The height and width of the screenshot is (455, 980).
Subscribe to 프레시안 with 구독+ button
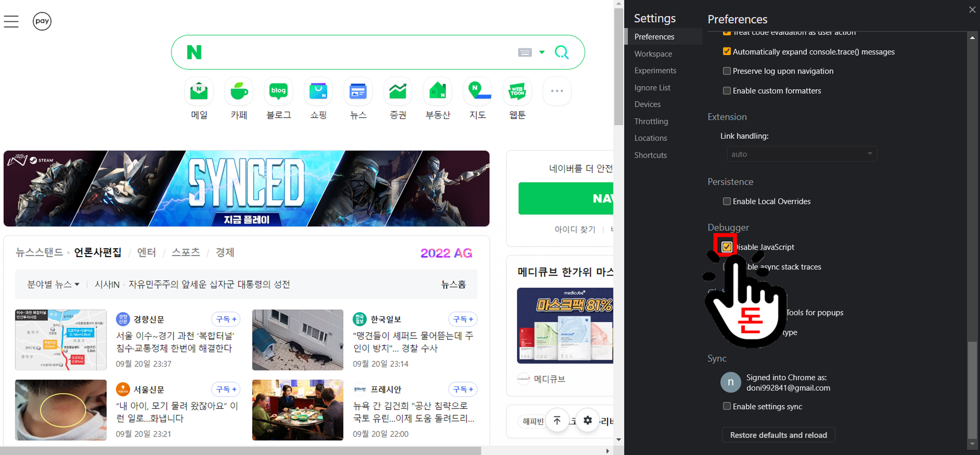463,389
